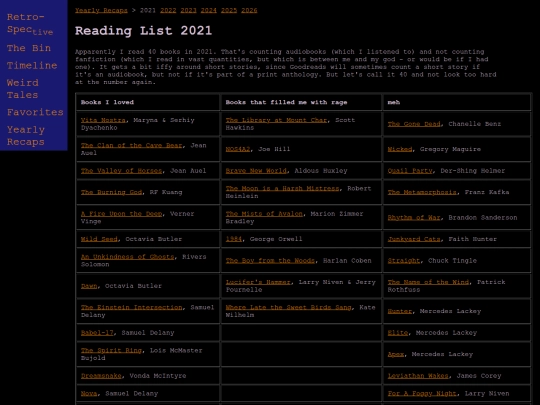The image size is (540, 405).
Task: Open the Dawn book link
Action: pos(89,286)
